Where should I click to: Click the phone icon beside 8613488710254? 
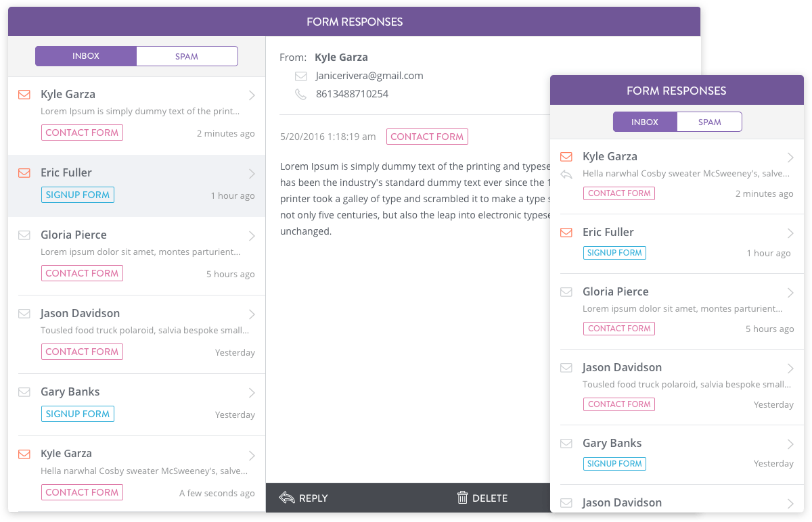[x=301, y=94]
